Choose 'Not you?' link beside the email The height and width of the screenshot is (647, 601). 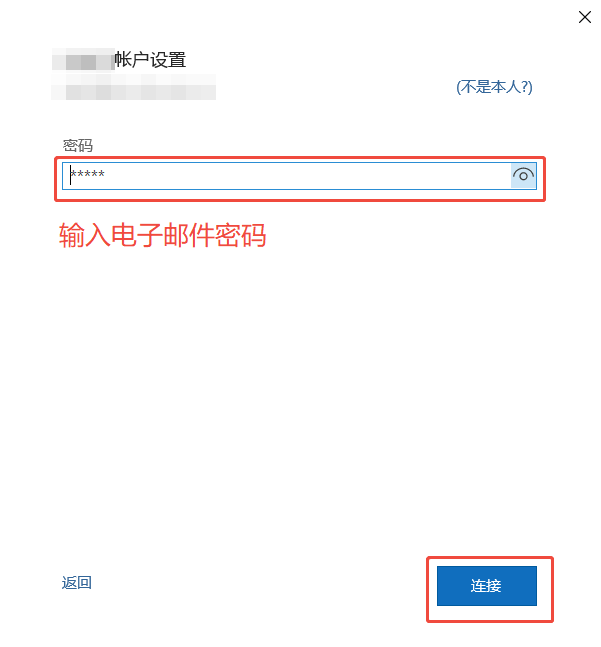pyautogui.click(x=494, y=87)
